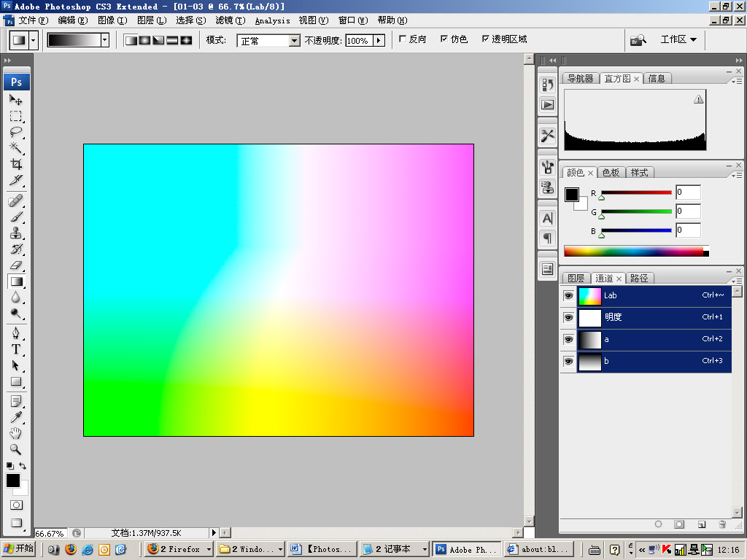
Task: Click the histogram cache warning icon
Action: (x=698, y=99)
